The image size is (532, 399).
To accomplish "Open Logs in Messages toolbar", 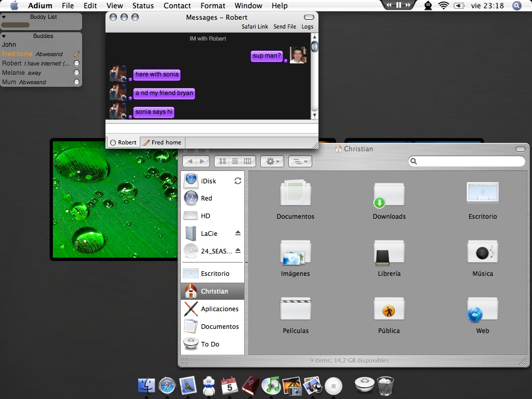I will 308,26.
